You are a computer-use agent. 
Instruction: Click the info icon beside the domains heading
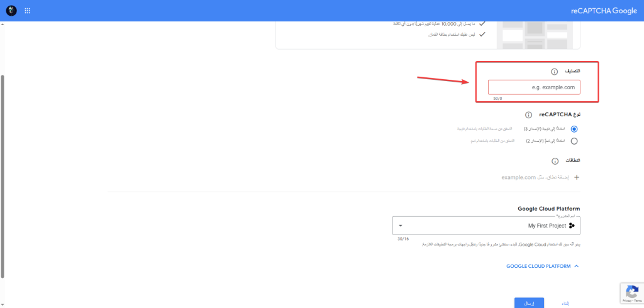coord(554,162)
